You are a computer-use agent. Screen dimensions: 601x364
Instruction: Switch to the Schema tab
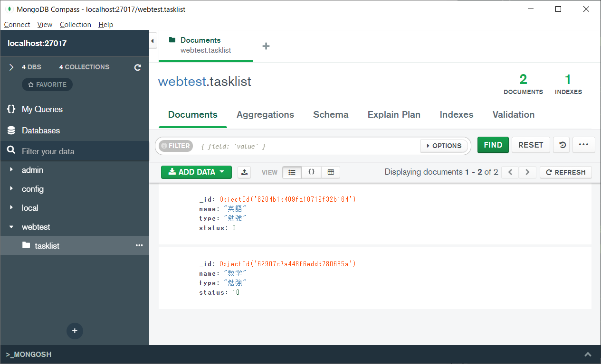tap(331, 115)
